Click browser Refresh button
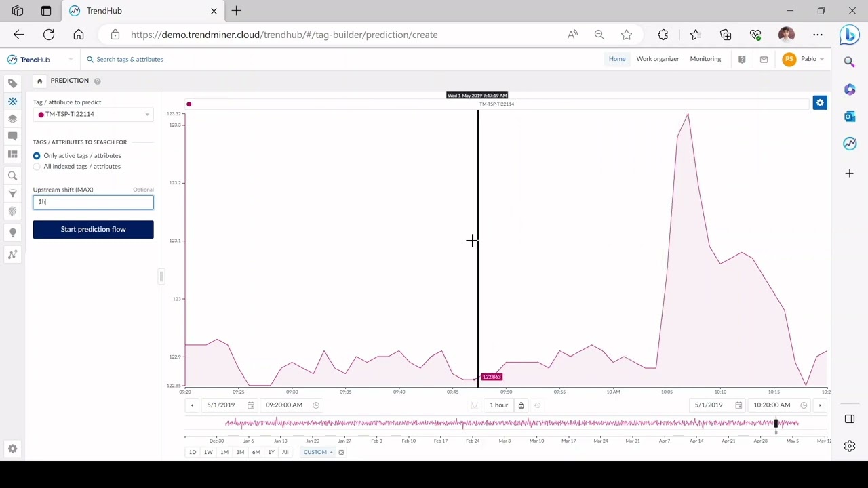The image size is (868, 488). point(49,35)
